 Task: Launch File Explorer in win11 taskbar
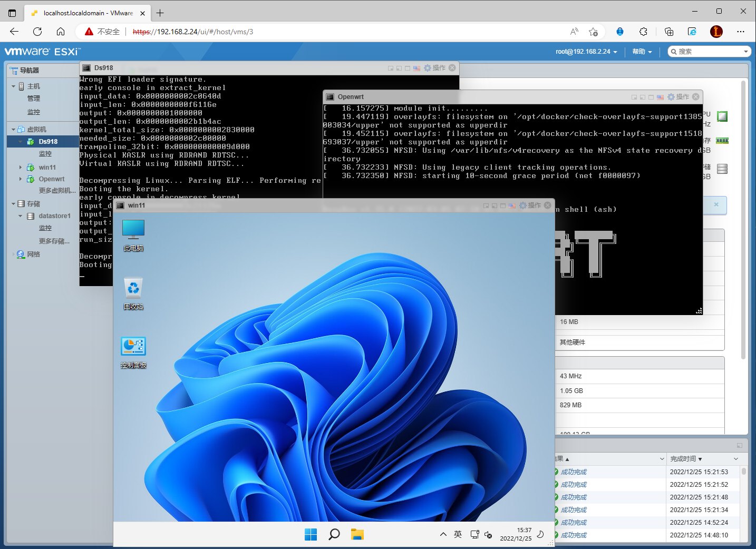[357, 534]
